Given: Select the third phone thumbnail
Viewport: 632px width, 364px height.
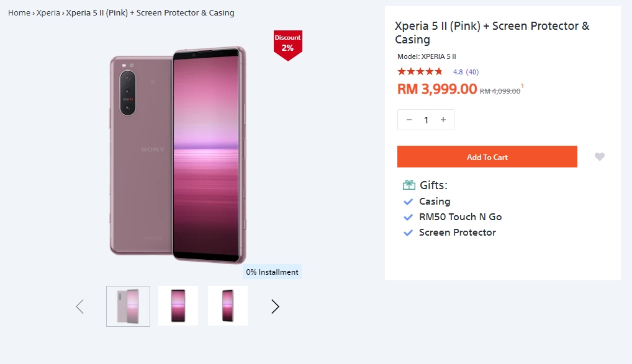Looking at the screenshot, I should click(x=228, y=306).
